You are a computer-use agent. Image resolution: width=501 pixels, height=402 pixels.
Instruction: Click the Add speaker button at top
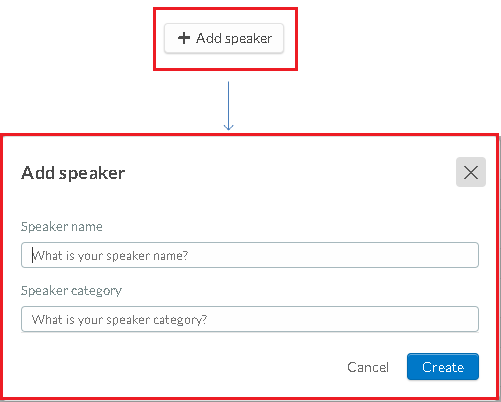click(x=224, y=38)
